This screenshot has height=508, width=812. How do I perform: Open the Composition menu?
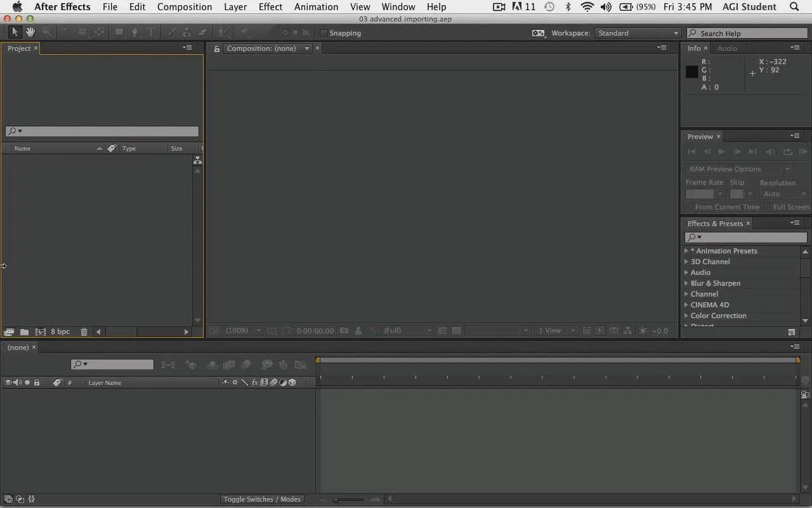pyautogui.click(x=184, y=7)
